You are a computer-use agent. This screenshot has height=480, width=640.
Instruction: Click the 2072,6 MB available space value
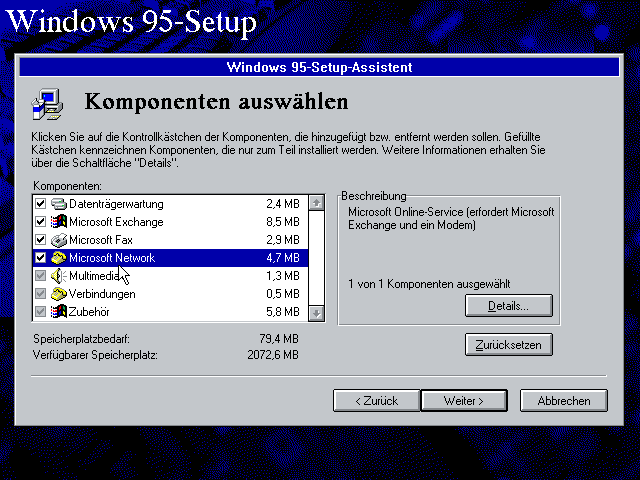coord(273,355)
